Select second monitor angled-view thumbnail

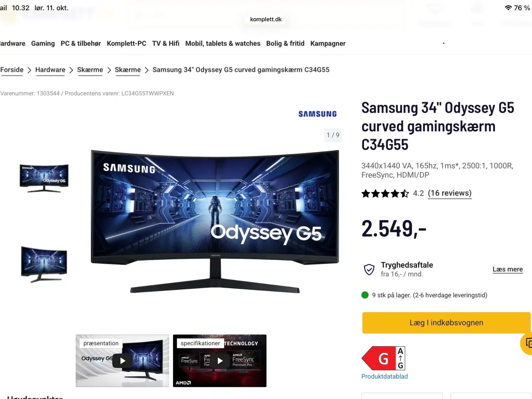tap(44, 264)
